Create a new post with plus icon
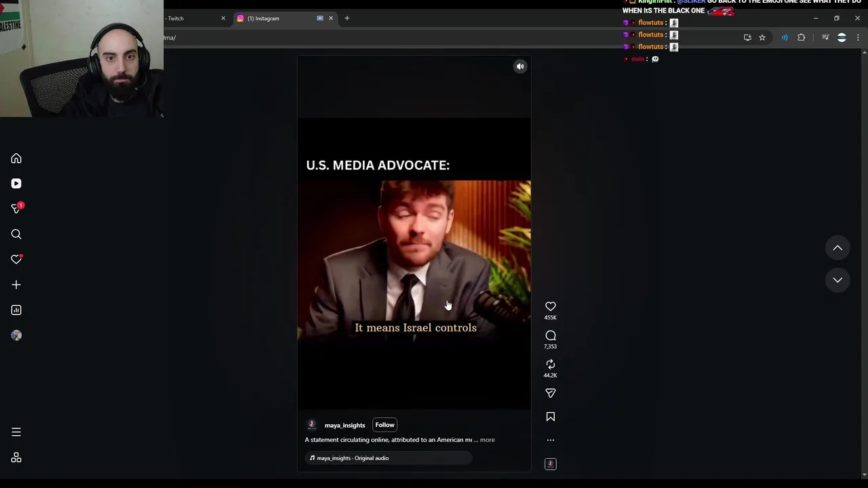 pyautogui.click(x=16, y=285)
